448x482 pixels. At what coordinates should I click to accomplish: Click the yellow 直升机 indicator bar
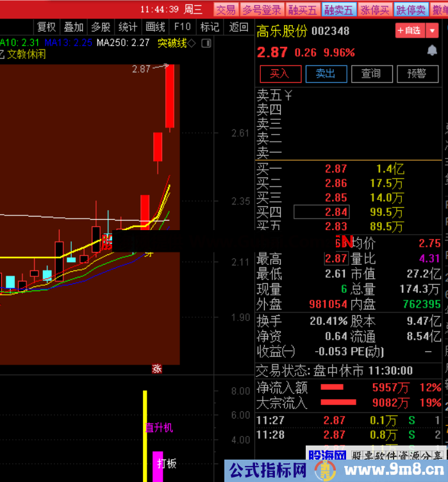pyautogui.click(x=145, y=426)
